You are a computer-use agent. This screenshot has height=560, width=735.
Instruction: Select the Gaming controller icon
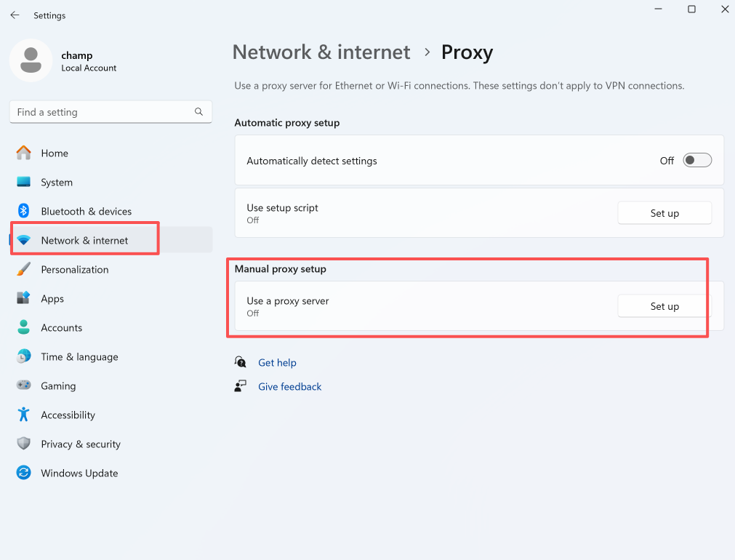[x=24, y=386]
